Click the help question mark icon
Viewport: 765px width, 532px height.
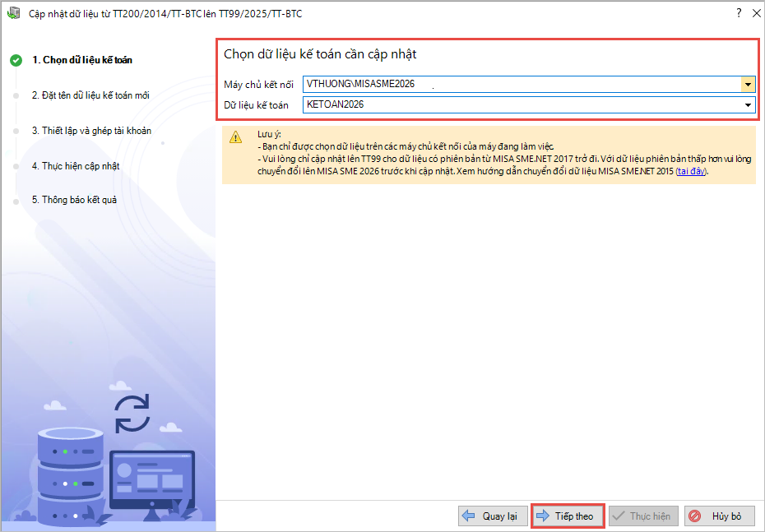click(x=737, y=14)
